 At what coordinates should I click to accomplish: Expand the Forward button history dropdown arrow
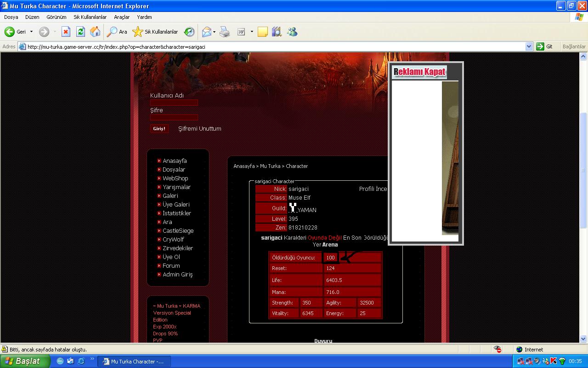(x=55, y=32)
